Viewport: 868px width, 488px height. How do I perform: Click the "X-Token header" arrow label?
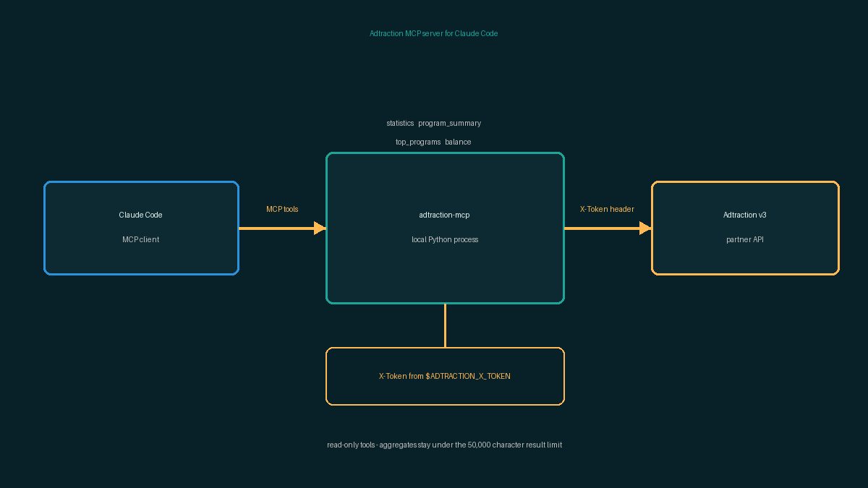coord(607,209)
